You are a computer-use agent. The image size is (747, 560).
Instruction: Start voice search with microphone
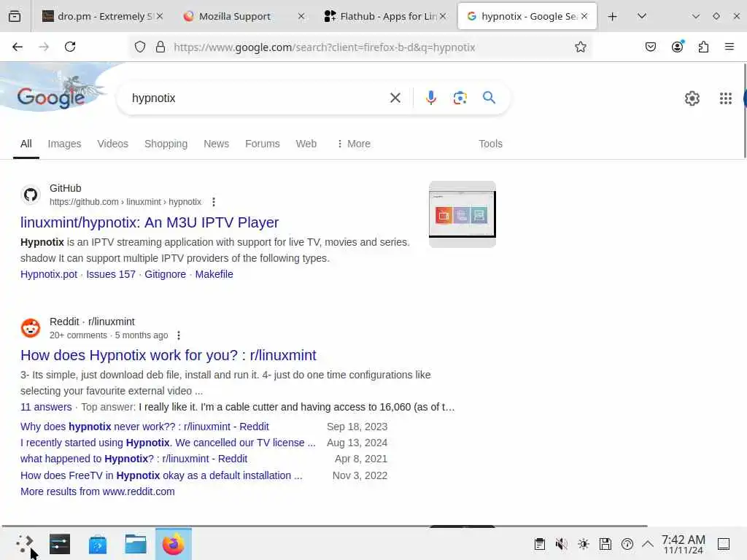pyautogui.click(x=430, y=98)
